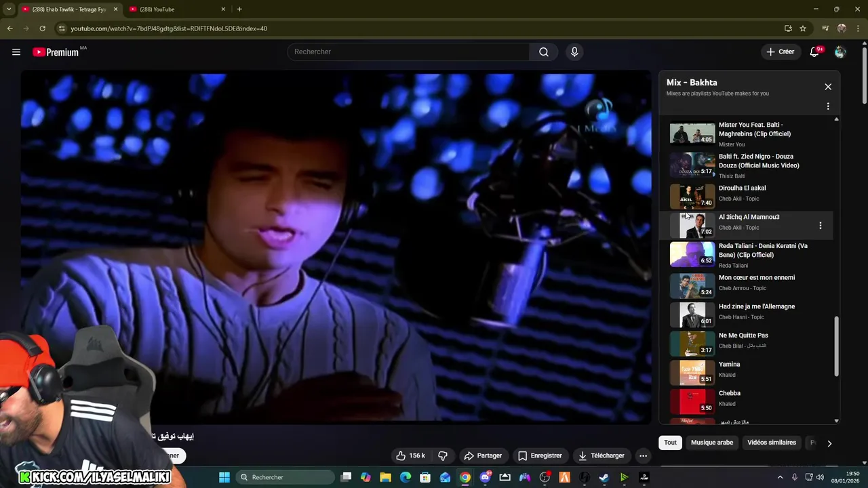Screen dimensions: 868x488
Task: Show more filter chips with right arrow
Action: pos(829,443)
